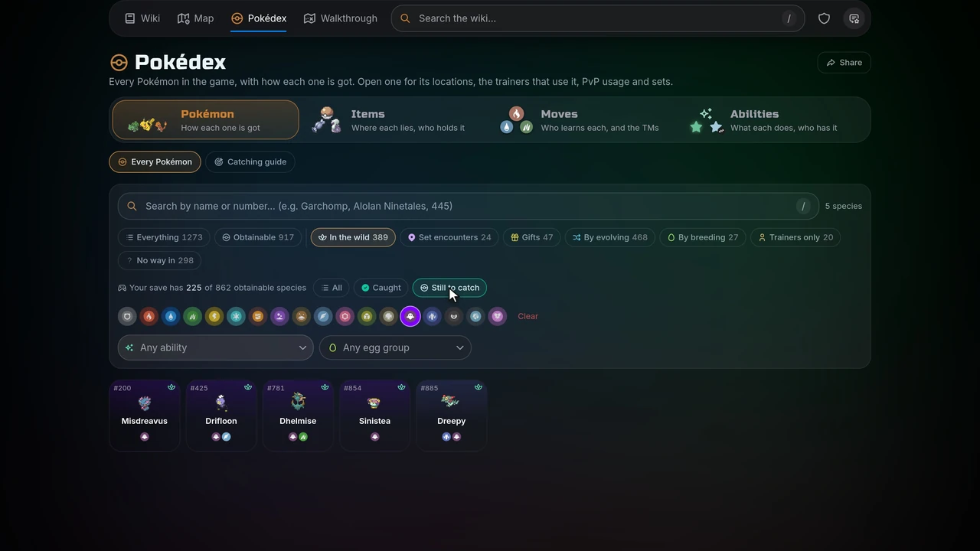Select the Trainers only 20 filter
The width and height of the screenshot is (980, 551).
(795, 237)
